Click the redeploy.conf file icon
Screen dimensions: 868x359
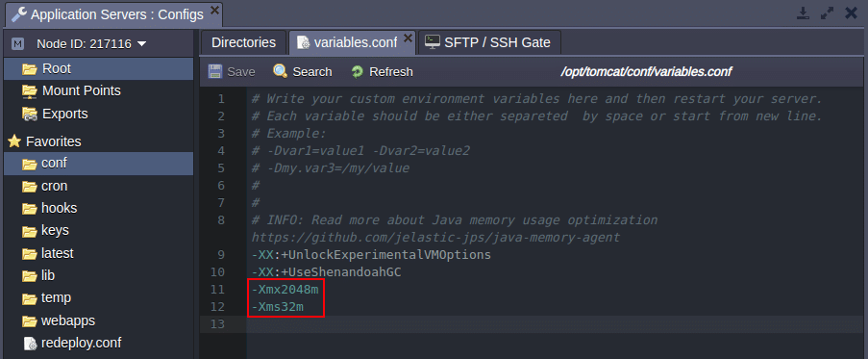30,343
